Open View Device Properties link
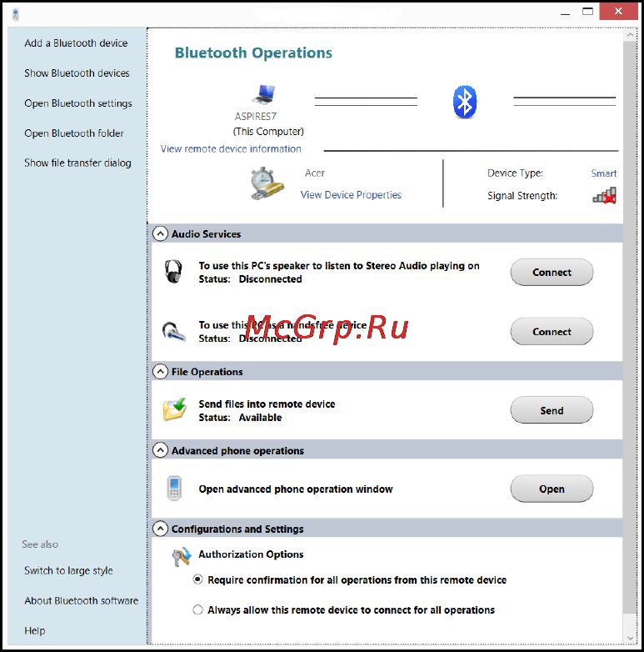The image size is (644, 652). click(351, 195)
